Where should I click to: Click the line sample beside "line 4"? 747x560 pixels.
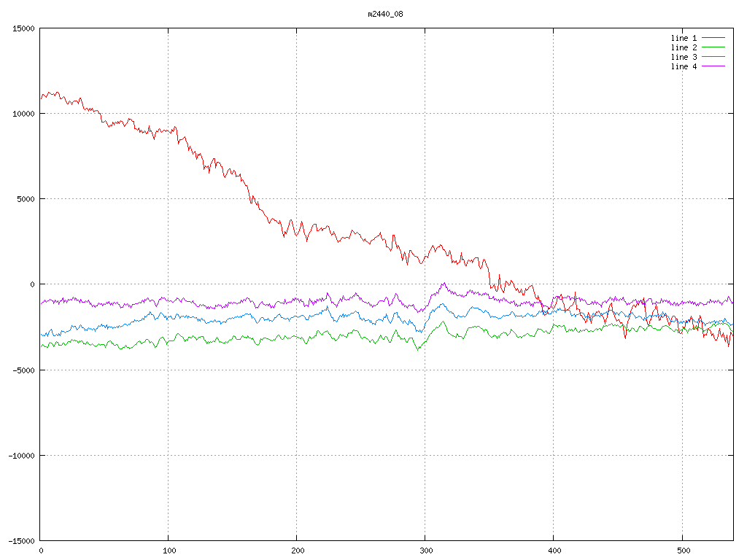[x=714, y=66]
